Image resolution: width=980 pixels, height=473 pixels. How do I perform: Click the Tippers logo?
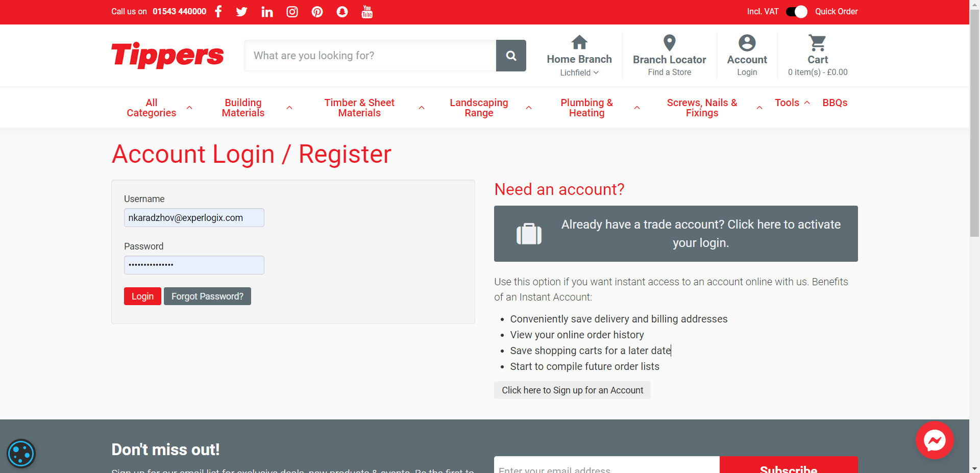(x=167, y=55)
